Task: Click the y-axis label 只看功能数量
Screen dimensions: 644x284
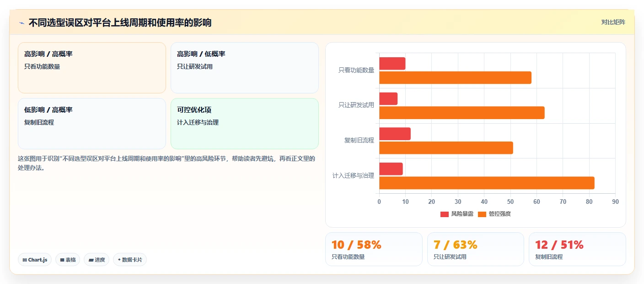Action: pos(356,70)
